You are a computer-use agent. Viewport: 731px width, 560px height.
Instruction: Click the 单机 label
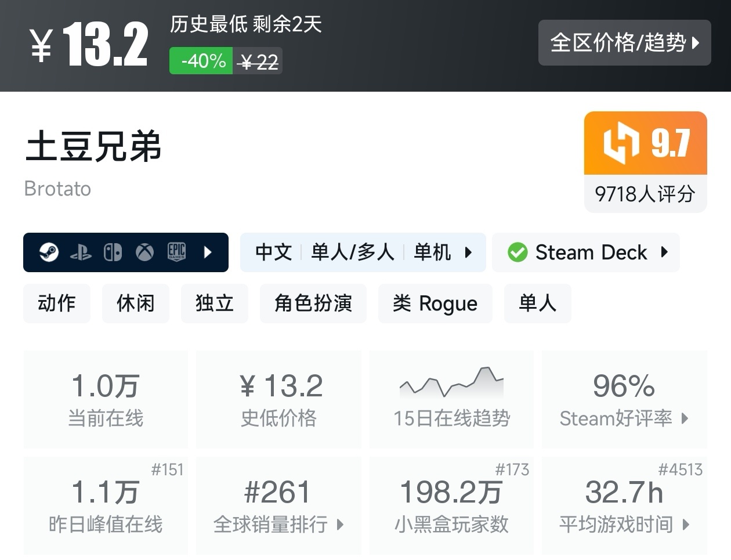[432, 252]
